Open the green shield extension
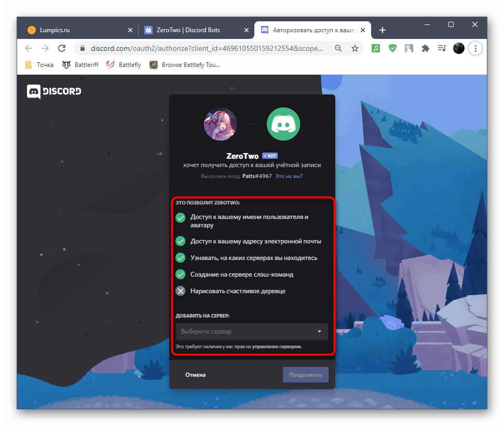The height and width of the screenshot is (426, 504). tap(392, 48)
